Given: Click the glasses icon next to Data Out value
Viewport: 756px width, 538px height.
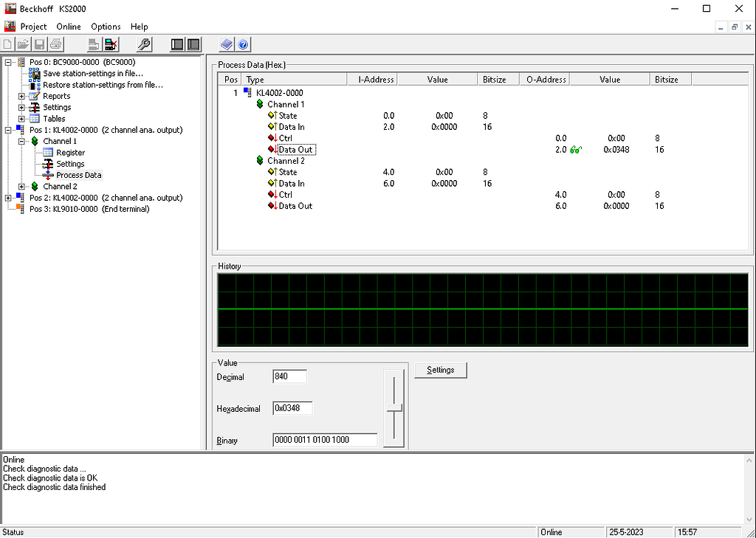Looking at the screenshot, I should point(575,149).
